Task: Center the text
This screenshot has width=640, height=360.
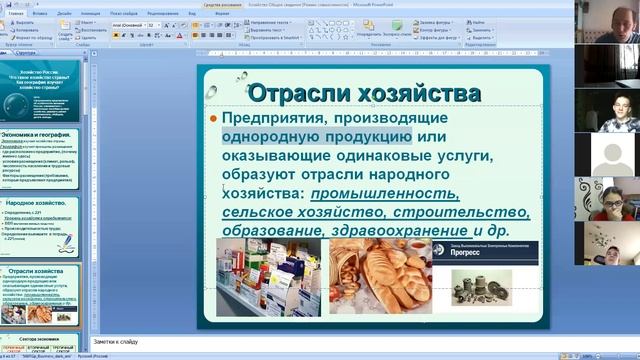Action: tap(204, 36)
